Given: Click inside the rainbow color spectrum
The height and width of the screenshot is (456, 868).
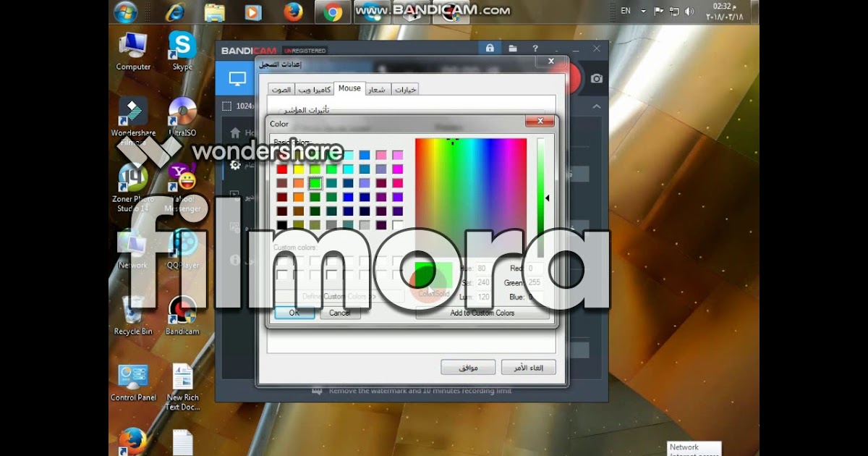Looking at the screenshot, I should 471,198.
